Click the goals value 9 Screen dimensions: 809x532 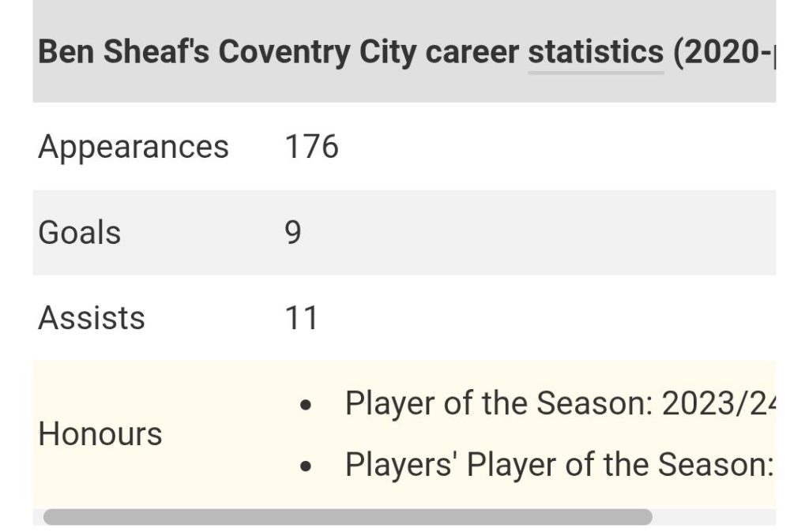click(x=292, y=233)
